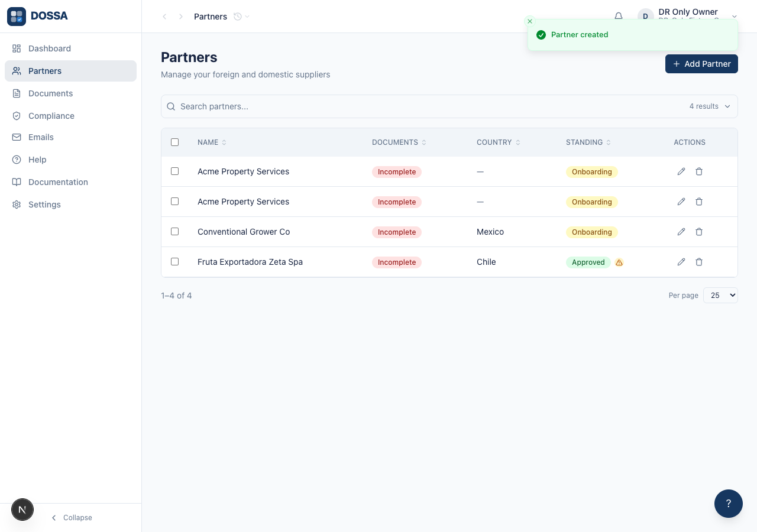Sort by the STANDING column
The height and width of the screenshot is (532, 757).
pos(588,142)
